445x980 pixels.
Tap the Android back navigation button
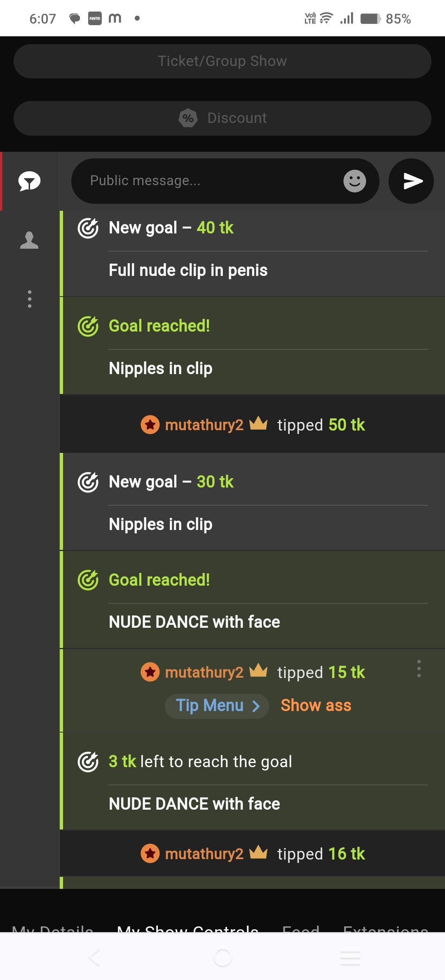click(94, 957)
